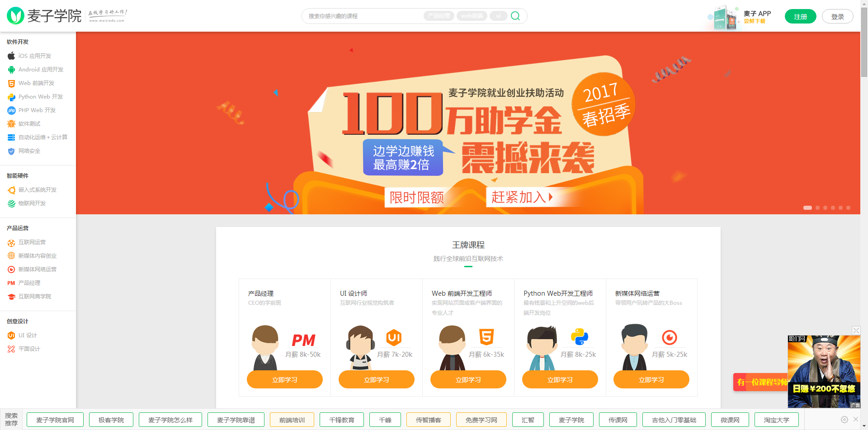
Task: Click the green search magnifier icon
Action: click(515, 16)
